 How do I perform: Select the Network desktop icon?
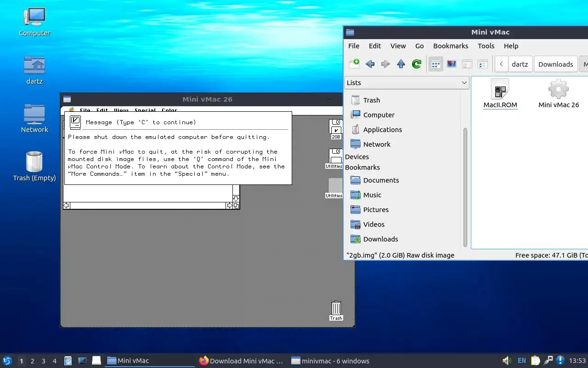pyautogui.click(x=34, y=118)
